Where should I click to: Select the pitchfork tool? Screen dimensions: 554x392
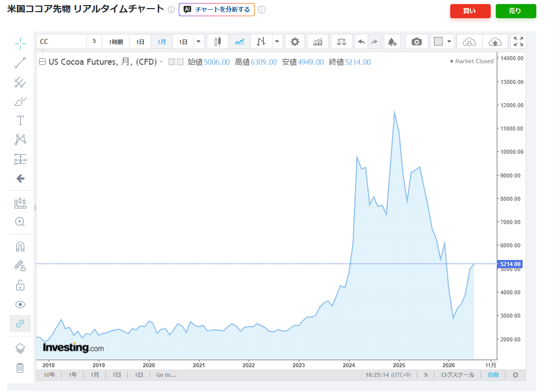20,82
